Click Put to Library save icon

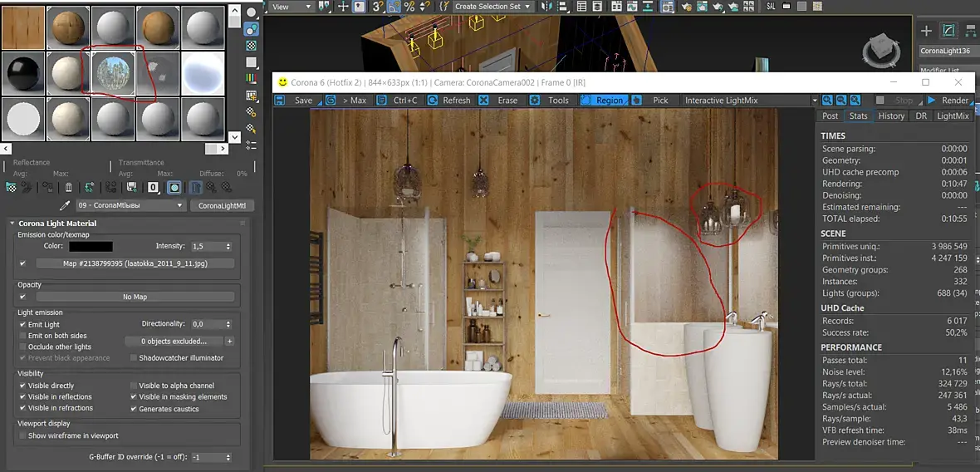(x=131, y=187)
